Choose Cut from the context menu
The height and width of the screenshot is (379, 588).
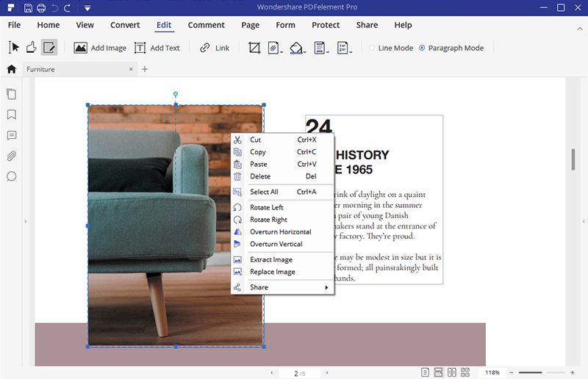282,140
